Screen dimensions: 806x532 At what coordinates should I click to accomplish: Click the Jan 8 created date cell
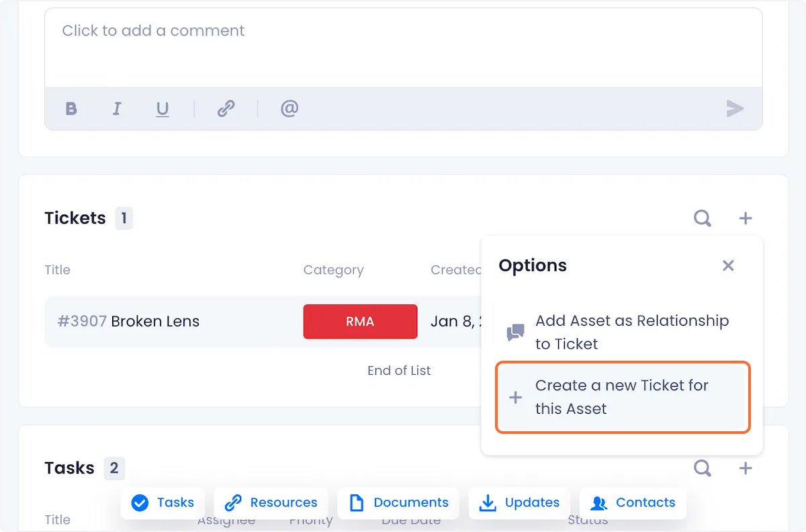[x=457, y=321]
